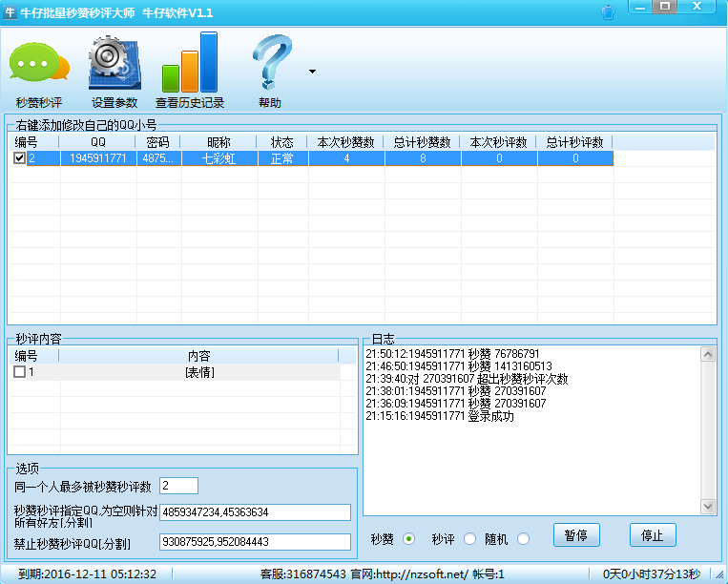Click the 状态 column header

[282, 142]
